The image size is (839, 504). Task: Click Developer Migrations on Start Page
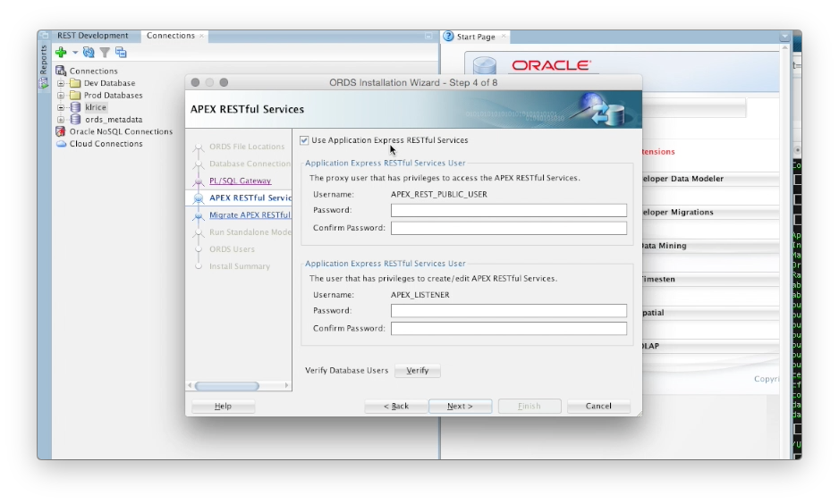coord(677,212)
